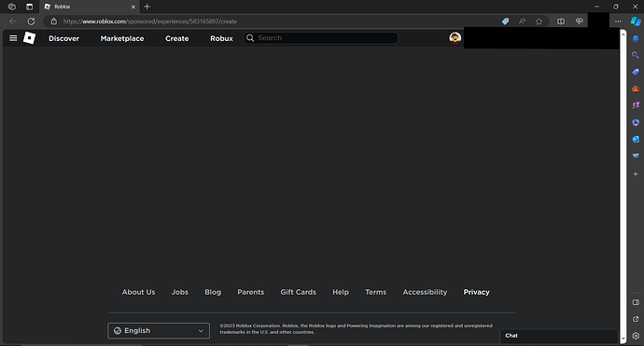Open the workspaces icon in the title bar
The height and width of the screenshot is (346, 644).
click(x=12, y=7)
